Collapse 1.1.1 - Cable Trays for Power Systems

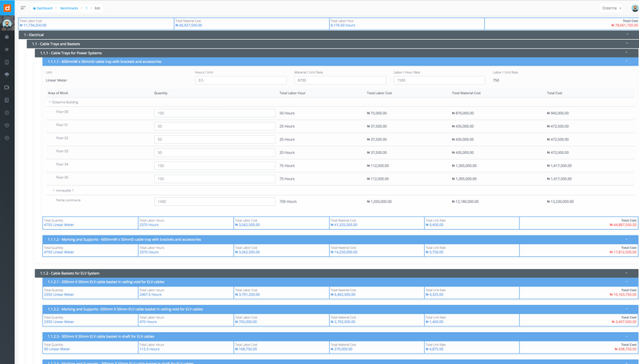(336, 53)
